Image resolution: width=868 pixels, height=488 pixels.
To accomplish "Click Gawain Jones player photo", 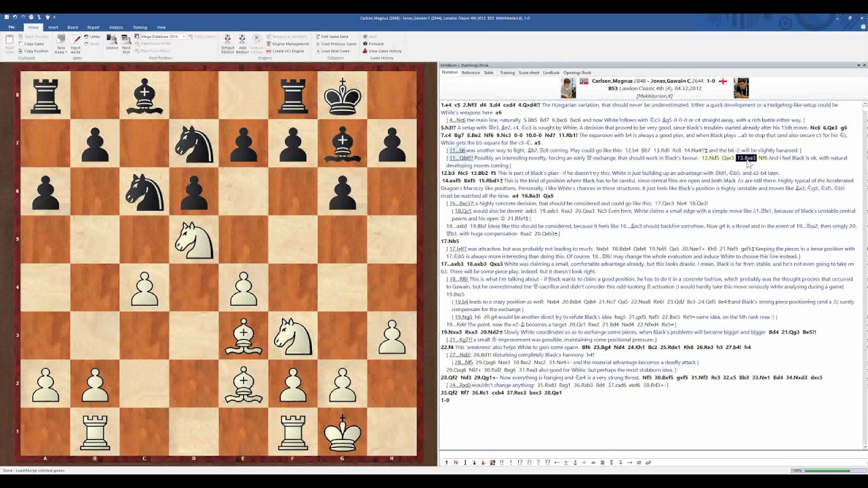I will tap(741, 88).
